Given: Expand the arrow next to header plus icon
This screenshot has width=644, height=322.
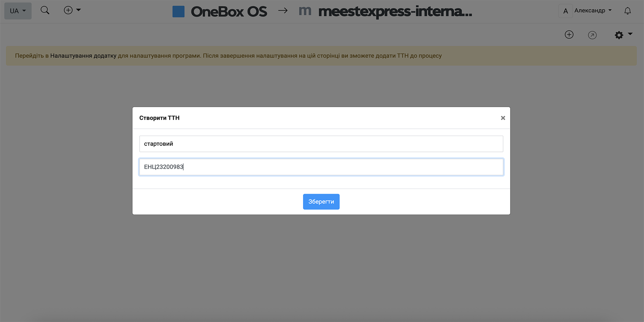Looking at the screenshot, I should coord(79,10).
